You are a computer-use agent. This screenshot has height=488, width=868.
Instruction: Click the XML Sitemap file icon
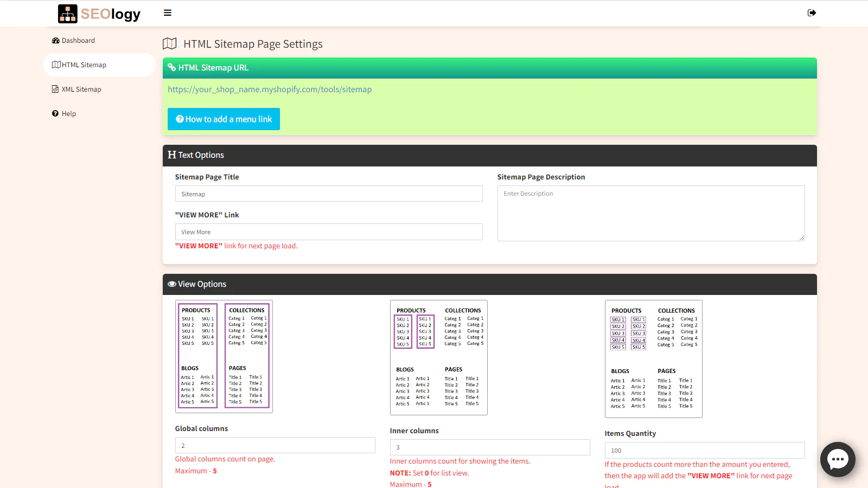tap(55, 89)
